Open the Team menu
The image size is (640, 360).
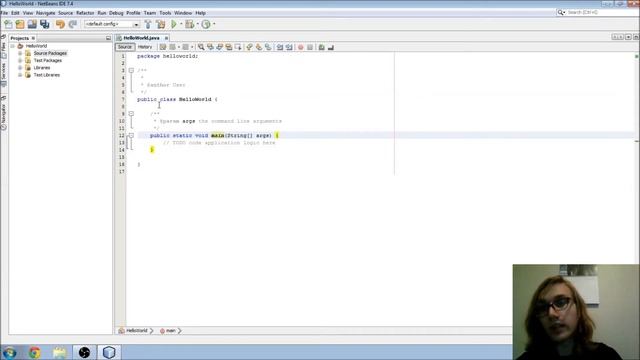[x=150, y=13]
